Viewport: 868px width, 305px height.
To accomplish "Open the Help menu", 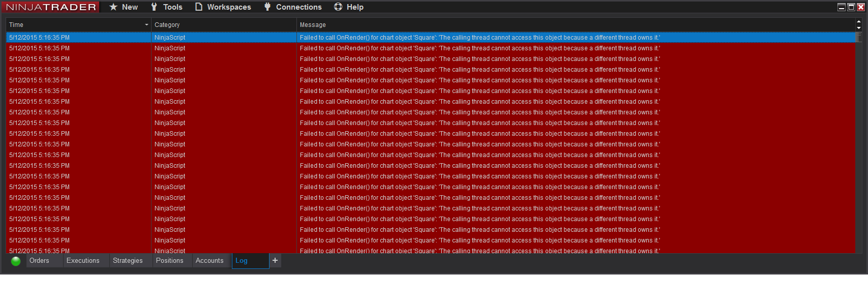I will pyautogui.click(x=349, y=7).
